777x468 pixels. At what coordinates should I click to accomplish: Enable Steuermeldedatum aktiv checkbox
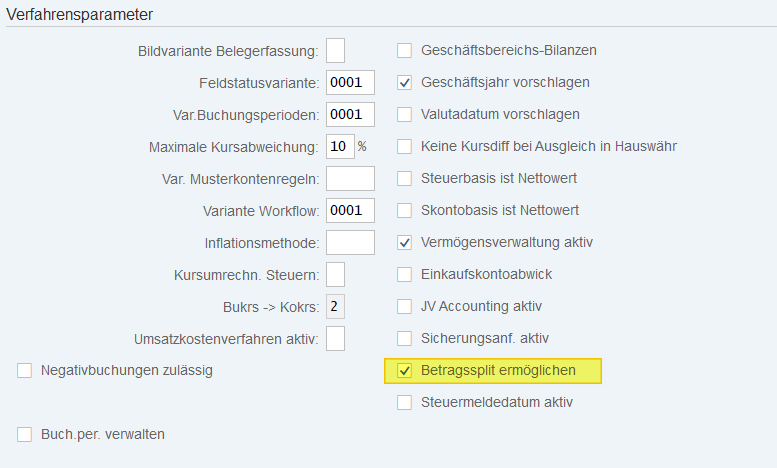point(404,403)
